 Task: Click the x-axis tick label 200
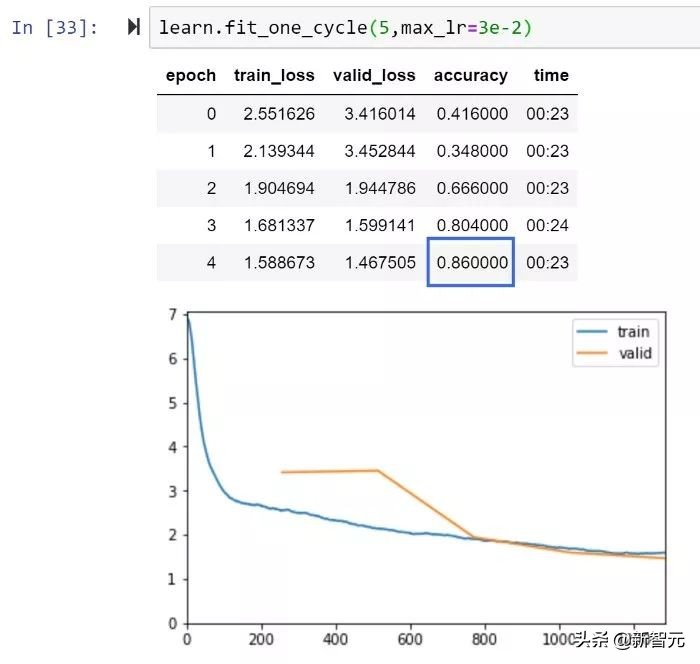click(x=261, y=639)
